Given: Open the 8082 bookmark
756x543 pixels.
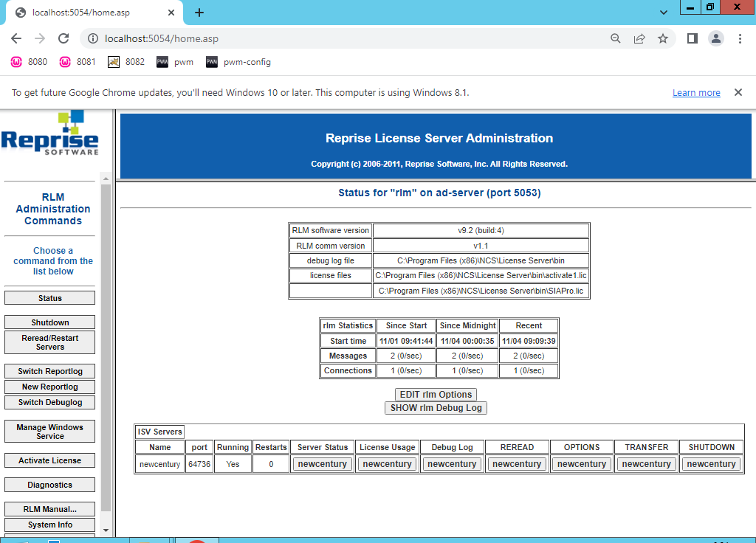Looking at the screenshot, I should 126,62.
